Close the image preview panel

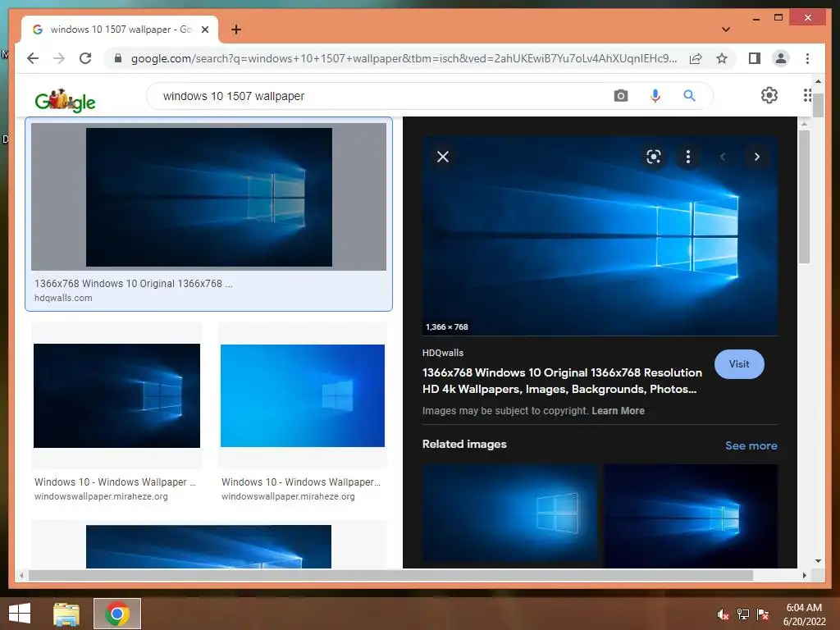coord(442,157)
